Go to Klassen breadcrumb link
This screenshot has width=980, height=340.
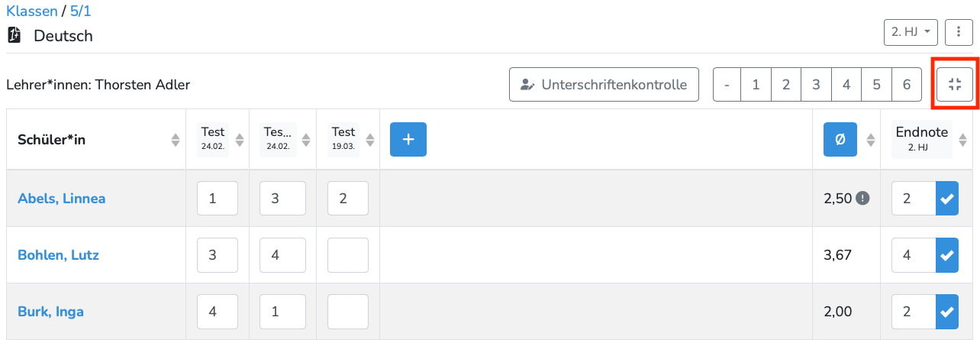click(x=31, y=11)
